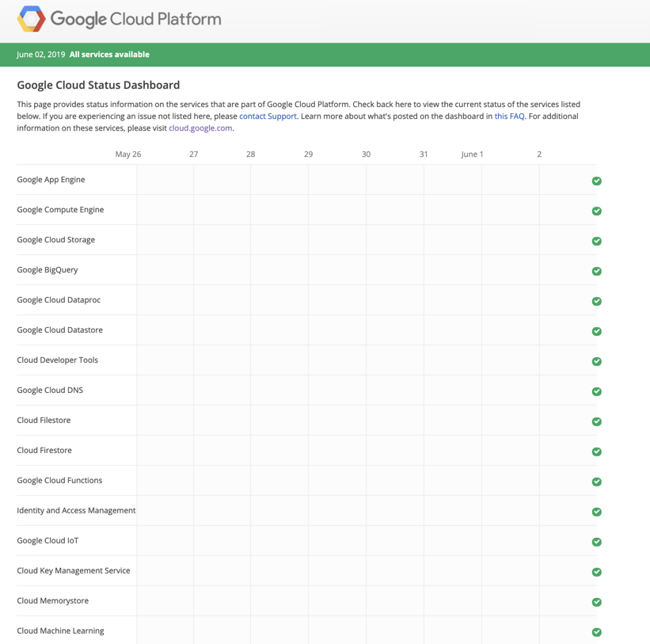The height and width of the screenshot is (644, 650).
Task: Select the 'Google BigQuery' service name
Action: pyautogui.click(x=48, y=270)
